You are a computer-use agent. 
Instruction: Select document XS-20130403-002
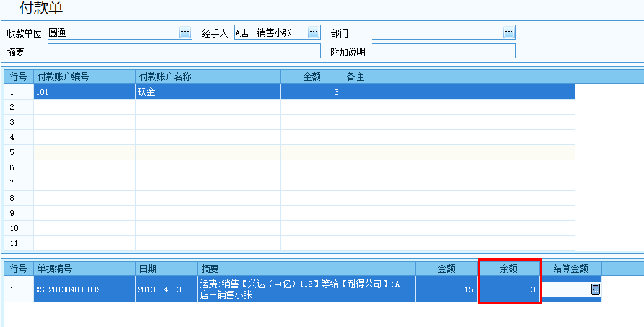(84, 289)
